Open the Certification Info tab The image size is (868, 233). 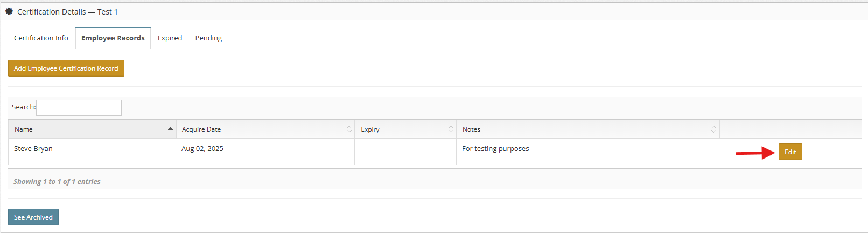tap(41, 38)
